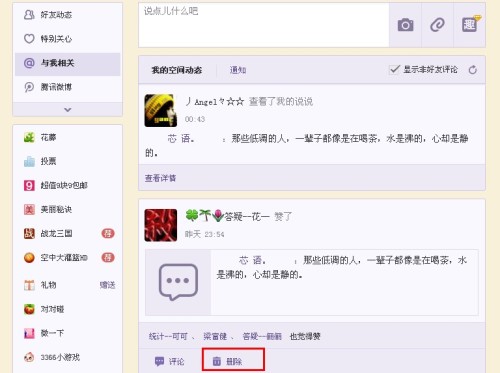Image resolution: width=500 pixels, height=373 pixels.
Task: Click the badge beside 空中大灌篮
Action: point(108,258)
